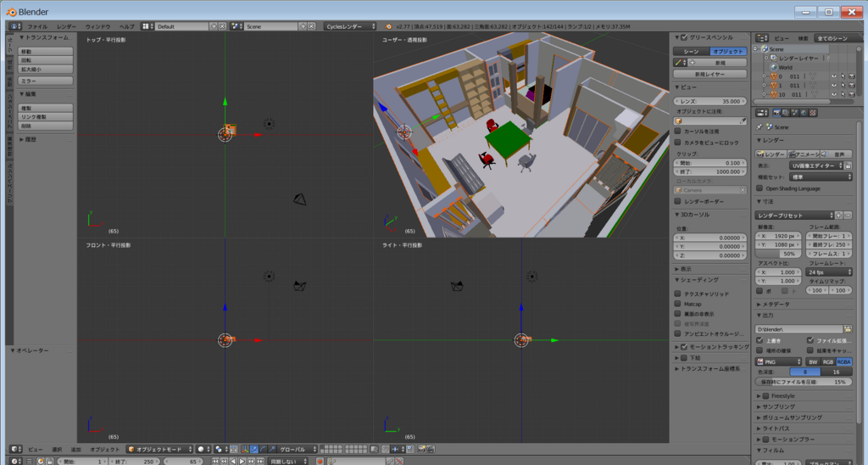868x465 pixels.
Task: Click play reverse button in timeline
Action: click(233, 461)
